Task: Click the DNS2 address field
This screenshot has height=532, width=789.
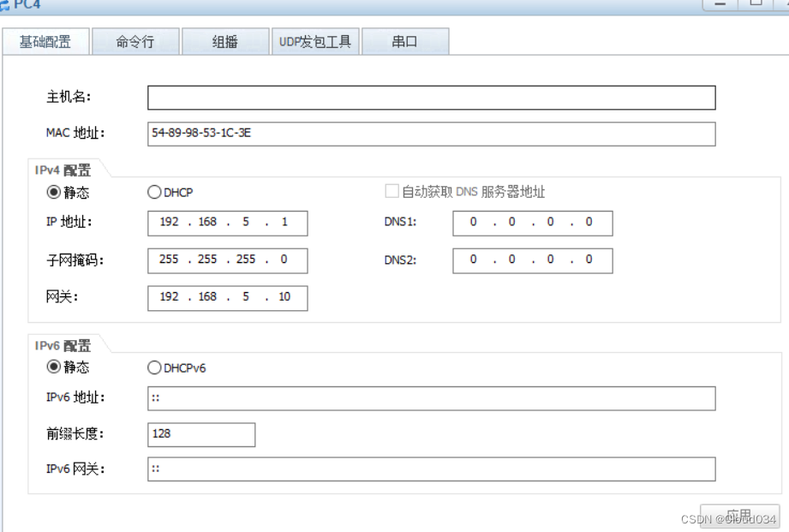Action: point(532,260)
